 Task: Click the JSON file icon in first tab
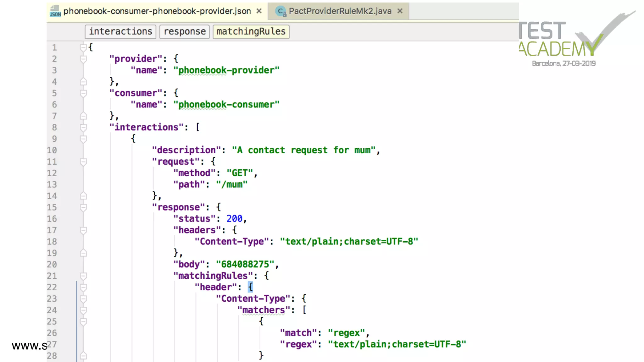pyautogui.click(x=55, y=11)
